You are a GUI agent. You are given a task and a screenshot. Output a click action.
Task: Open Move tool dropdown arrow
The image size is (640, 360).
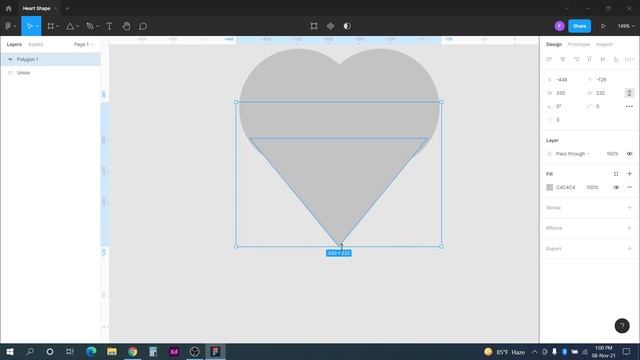click(x=37, y=26)
